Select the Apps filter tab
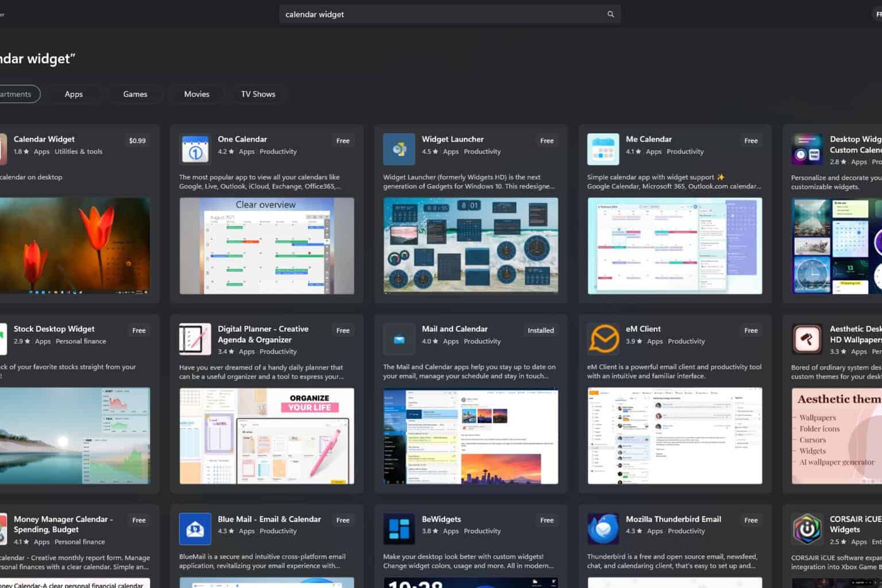The width and height of the screenshot is (882, 588). [73, 94]
